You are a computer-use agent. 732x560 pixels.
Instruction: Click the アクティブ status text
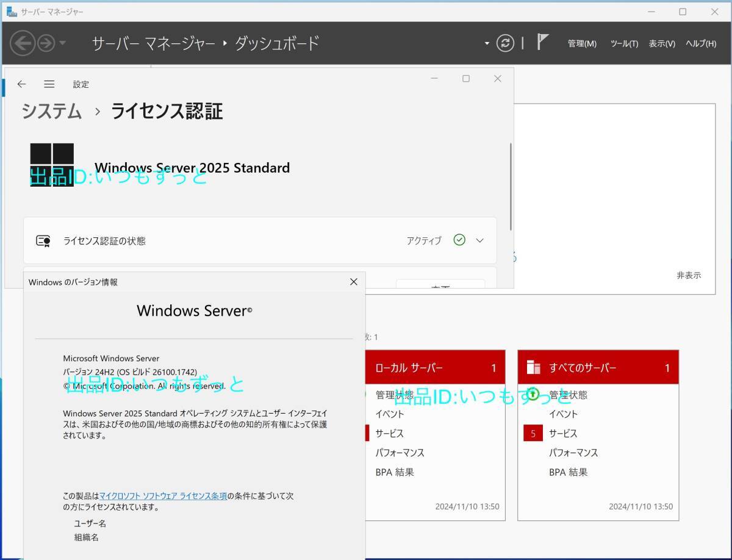point(424,240)
